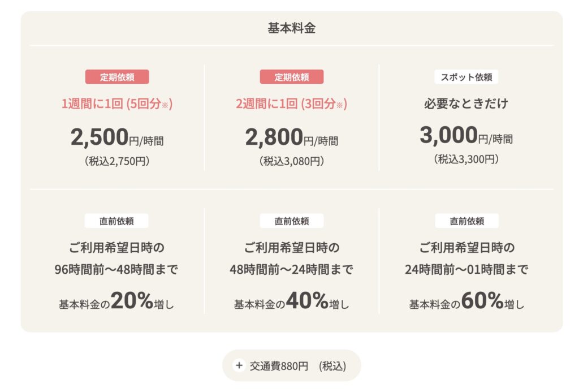Select the 定期依頼 badge above 1週間に1回
Screen dimensions: 579x392
[117, 77]
